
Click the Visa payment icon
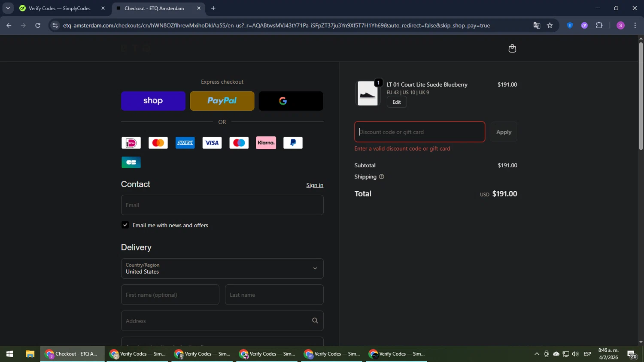point(212,143)
